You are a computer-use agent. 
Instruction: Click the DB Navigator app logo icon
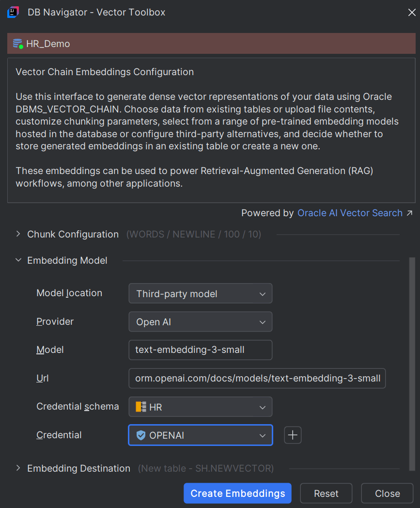click(x=13, y=12)
